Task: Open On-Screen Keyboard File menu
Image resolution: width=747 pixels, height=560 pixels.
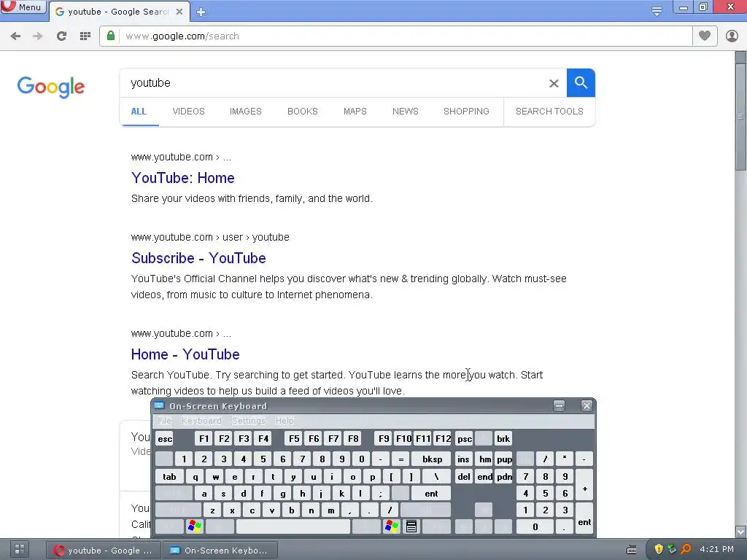Action: [x=164, y=421]
